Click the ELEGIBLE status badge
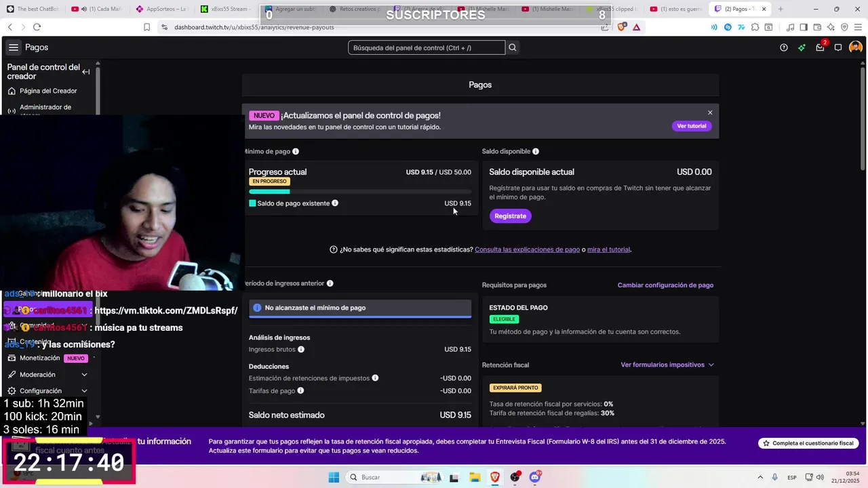 (x=504, y=319)
